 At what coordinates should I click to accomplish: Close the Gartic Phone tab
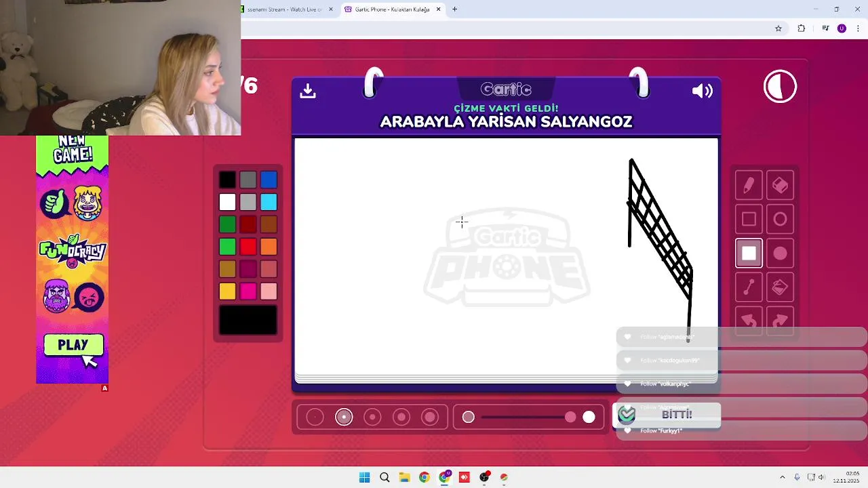(x=438, y=9)
